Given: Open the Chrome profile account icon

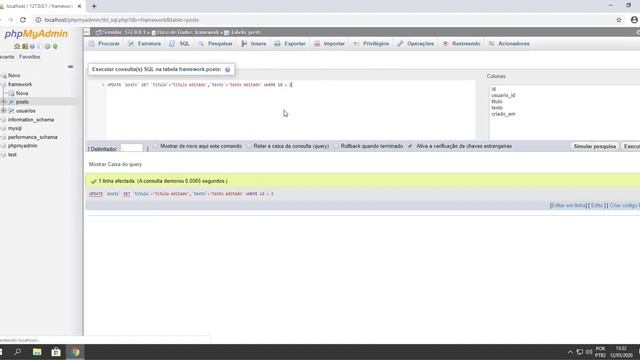Looking at the screenshot, I should [x=634, y=20].
